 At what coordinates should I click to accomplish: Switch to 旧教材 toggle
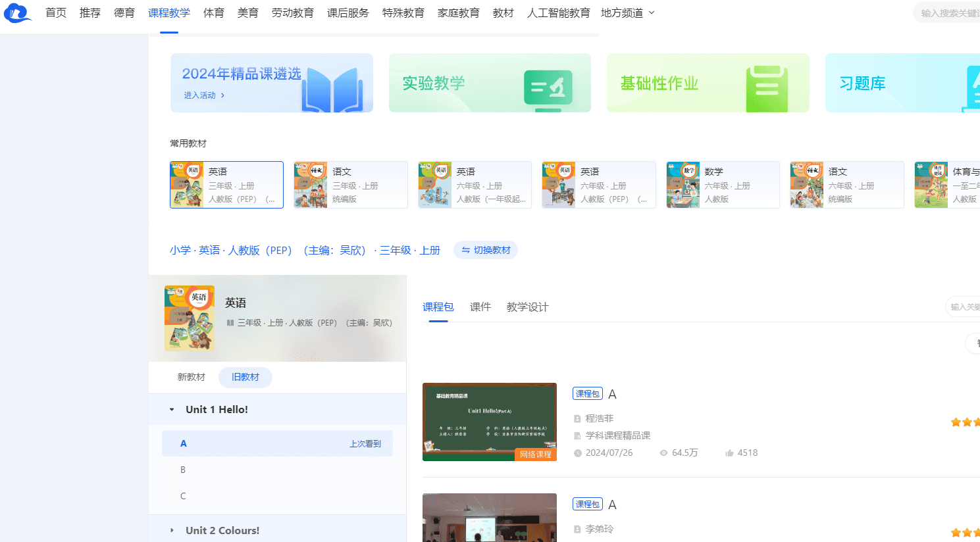(x=245, y=377)
